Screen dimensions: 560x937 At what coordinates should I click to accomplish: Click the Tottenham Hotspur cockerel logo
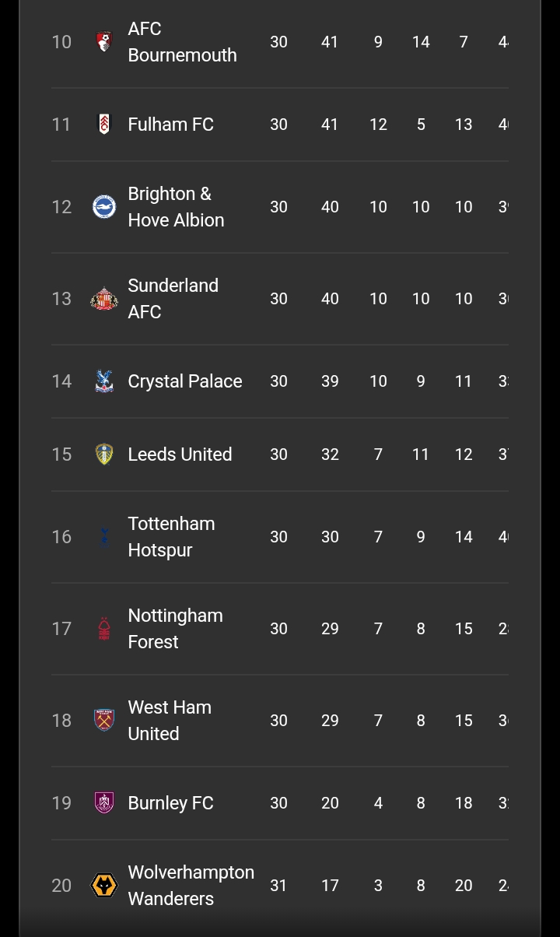click(103, 537)
